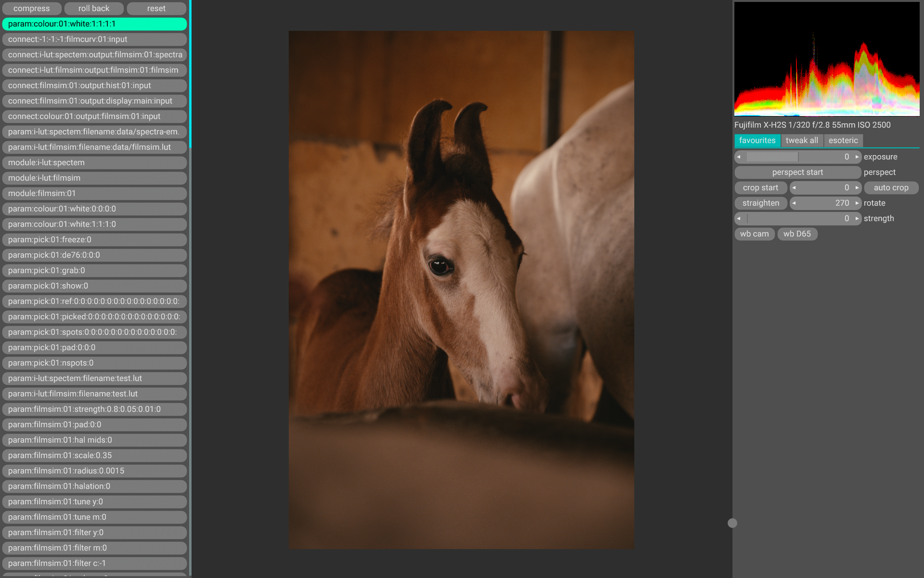
Task: Click inside the exposure slider bar
Action: pyautogui.click(x=797, y=157)
